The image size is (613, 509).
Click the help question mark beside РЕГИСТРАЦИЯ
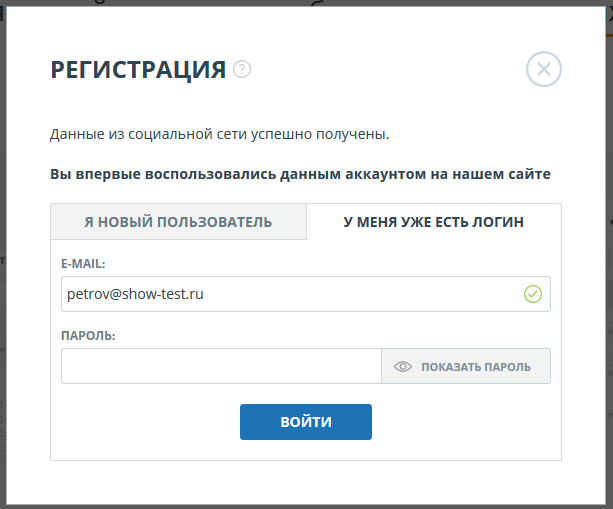(x=242, y=69)
